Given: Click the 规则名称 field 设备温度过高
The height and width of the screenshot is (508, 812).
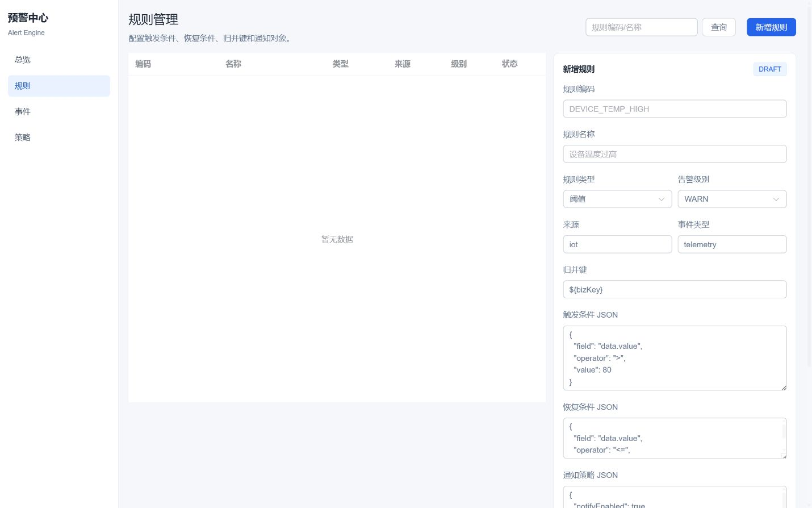Looking at the screenshot, I should (675, 154).
